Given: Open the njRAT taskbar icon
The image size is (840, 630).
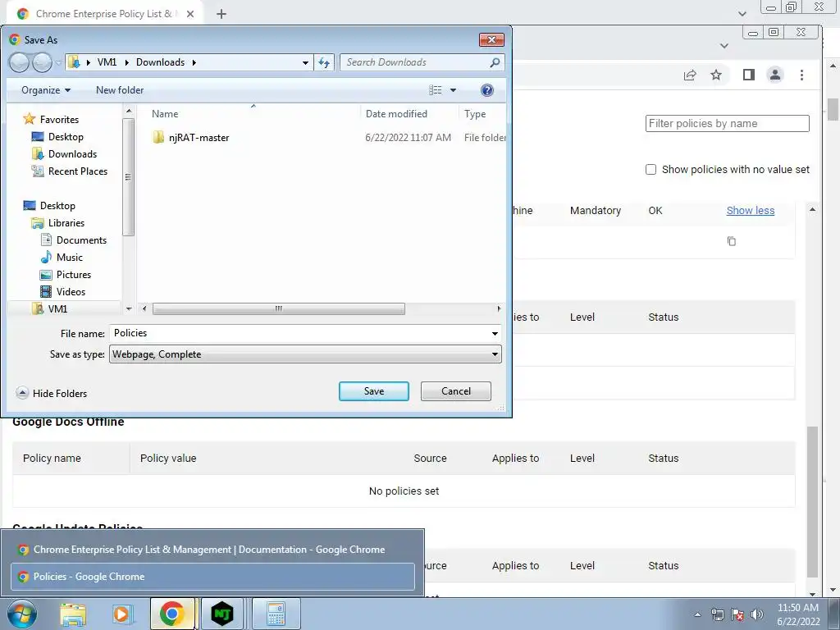Looking at the screenshot, I should [x=222, y=614].
